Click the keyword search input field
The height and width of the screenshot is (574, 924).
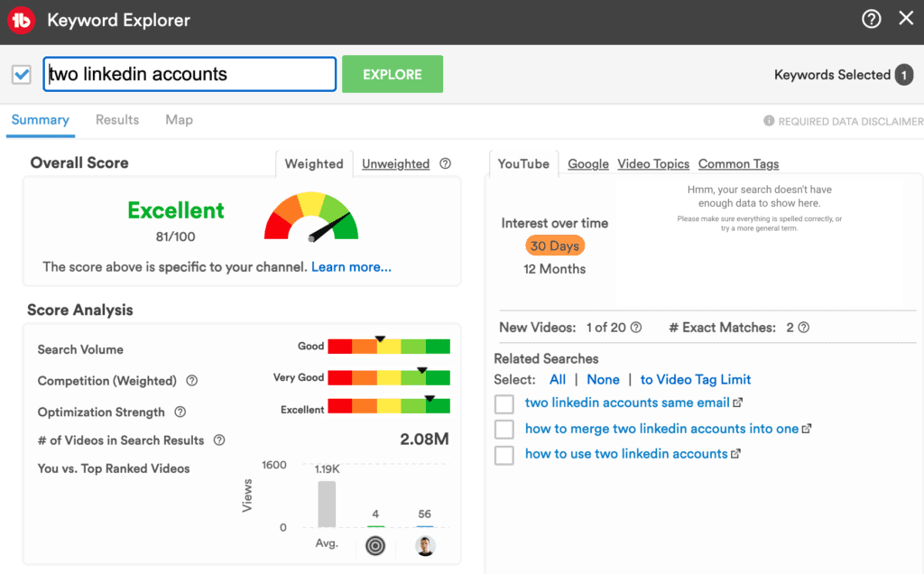click(x=189, y=74)
